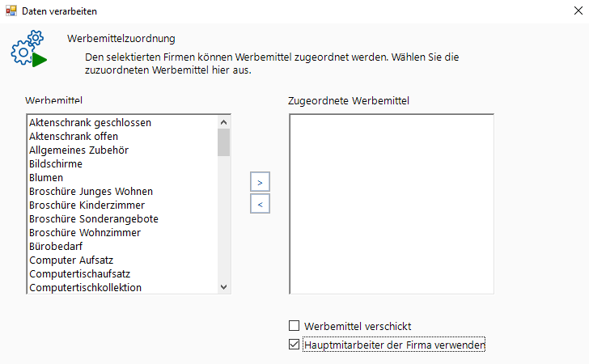The width and height of the screenshot is (589, 364).
Task: Click the gears Werbemittelzuordnung icon
Action: tap(28, 49)
